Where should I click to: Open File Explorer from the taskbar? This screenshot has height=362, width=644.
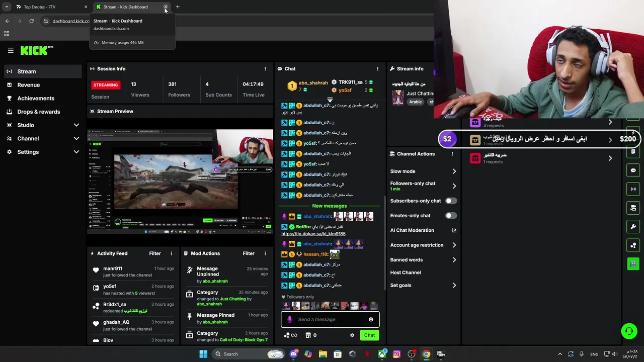[x=323, y=354]
